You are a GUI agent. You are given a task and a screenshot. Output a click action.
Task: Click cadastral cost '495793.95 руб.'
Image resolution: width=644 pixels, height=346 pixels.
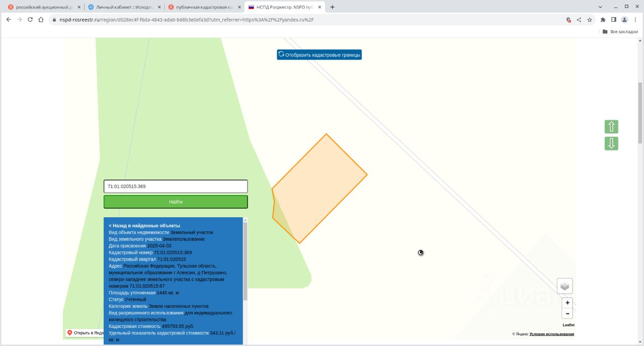[x=178, y=326]
